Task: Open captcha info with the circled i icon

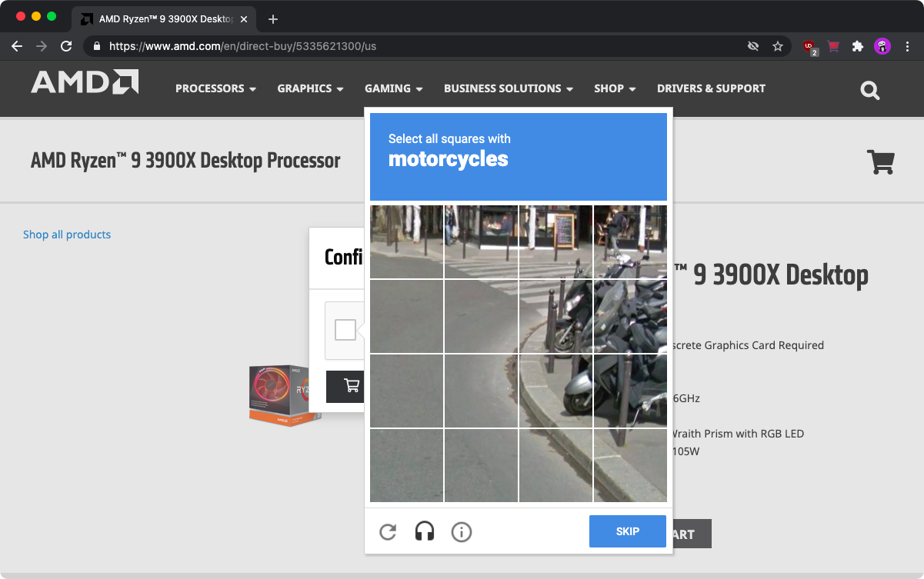Action: click(x=462, y=531)
